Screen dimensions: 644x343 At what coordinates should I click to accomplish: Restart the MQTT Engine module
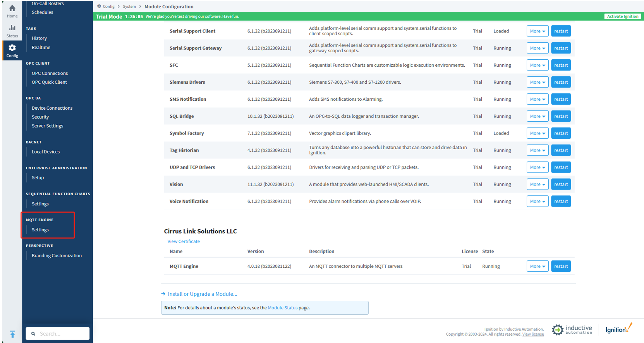pyautogui.click(x=561, y=266)
